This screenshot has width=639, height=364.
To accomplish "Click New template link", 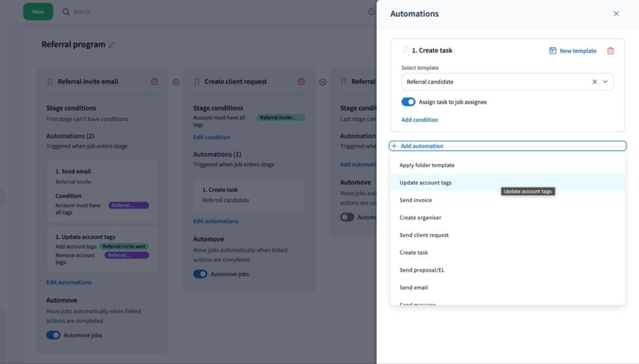I will 577,50.
